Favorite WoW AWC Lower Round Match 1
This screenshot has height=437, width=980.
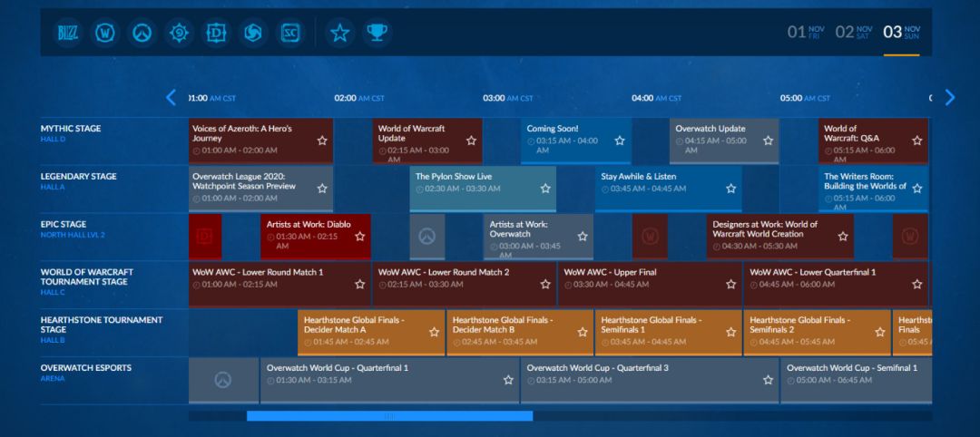click(360, 284)
